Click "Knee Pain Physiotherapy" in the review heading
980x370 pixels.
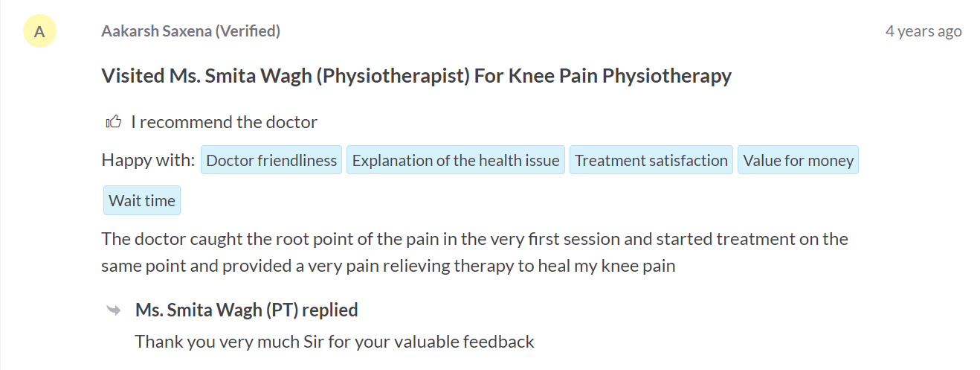point(620,75)
